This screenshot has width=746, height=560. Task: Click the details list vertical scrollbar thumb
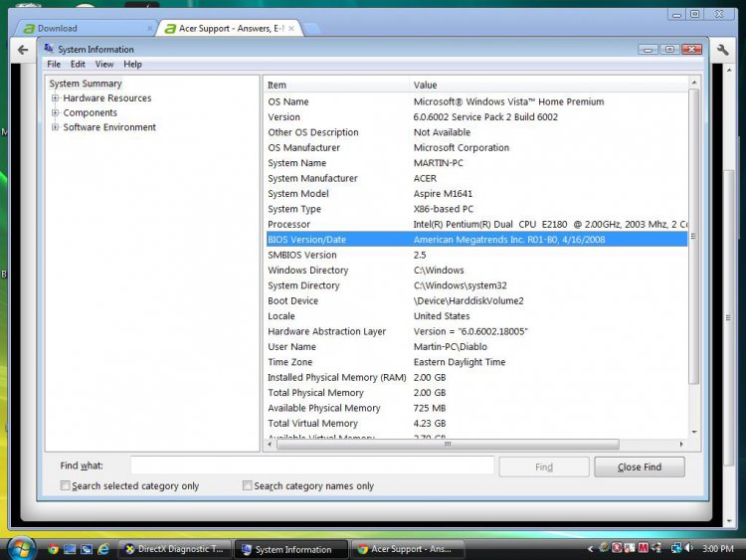tap(693, 236)
